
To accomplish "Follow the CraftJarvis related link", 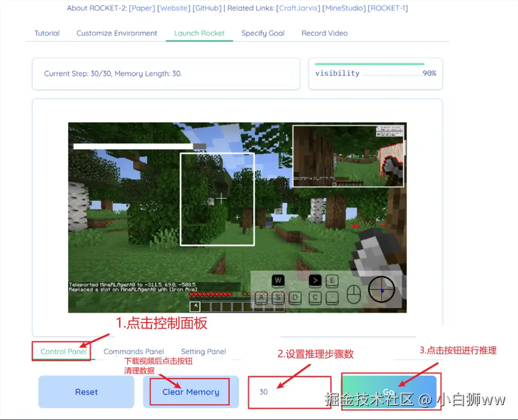I will click(298, 8).
